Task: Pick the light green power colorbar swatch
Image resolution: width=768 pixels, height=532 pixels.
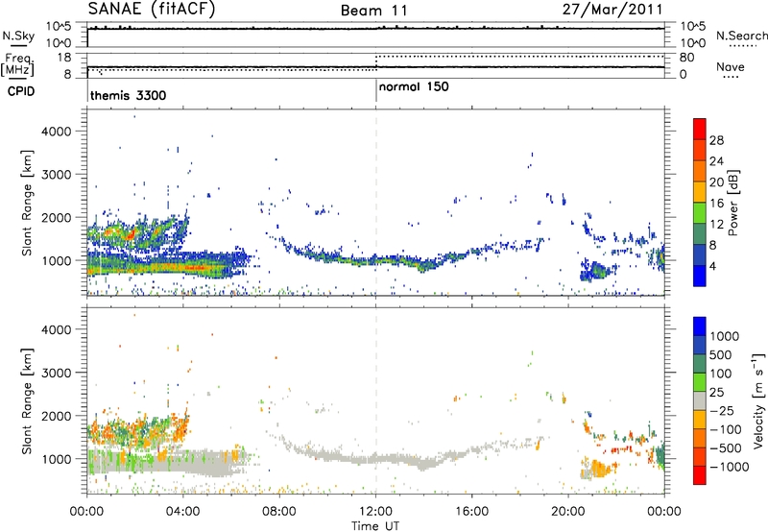Action: click(x=700, y=213)
